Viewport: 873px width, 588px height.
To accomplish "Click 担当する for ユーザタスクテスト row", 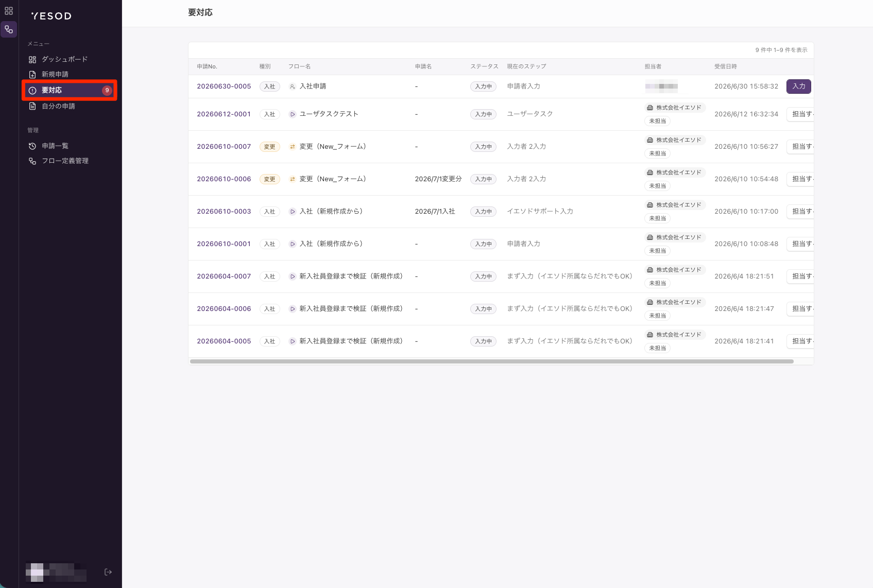I will click(801, 114).
